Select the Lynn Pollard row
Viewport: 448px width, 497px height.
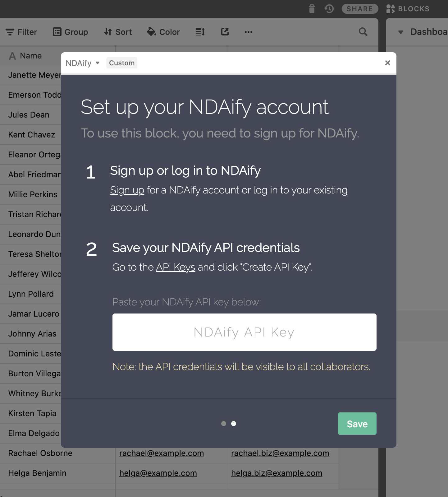31,294
